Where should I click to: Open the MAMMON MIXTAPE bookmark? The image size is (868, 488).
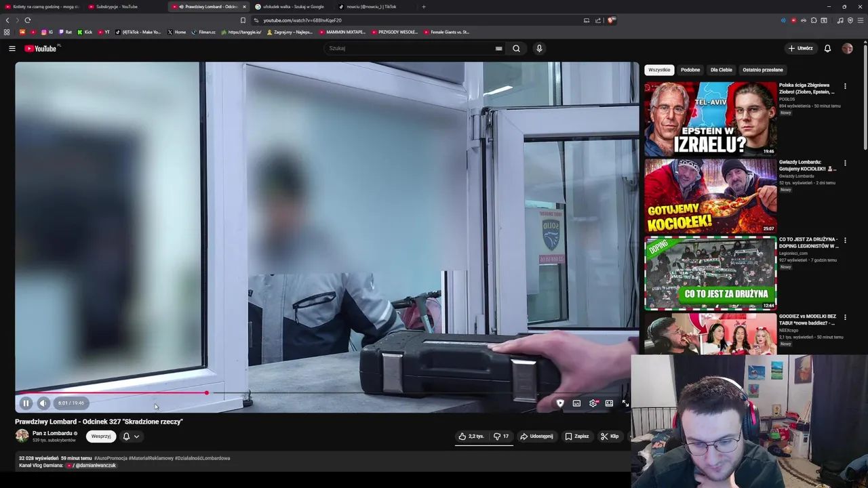click(342, 32)
